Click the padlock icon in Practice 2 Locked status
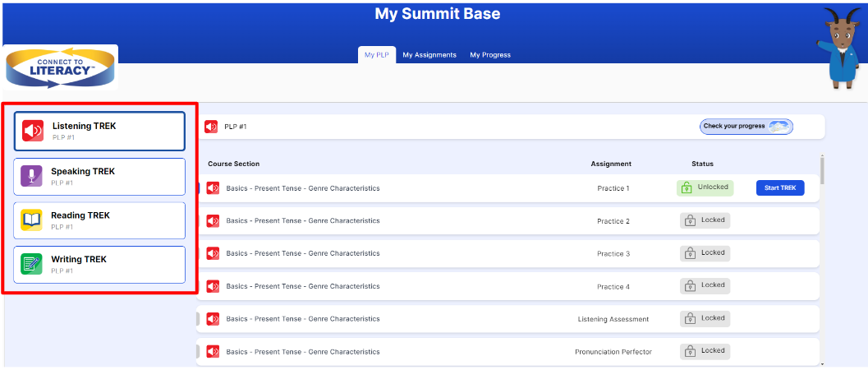The width and height of the screenshot is (868, 370). [x=691, y=220]
